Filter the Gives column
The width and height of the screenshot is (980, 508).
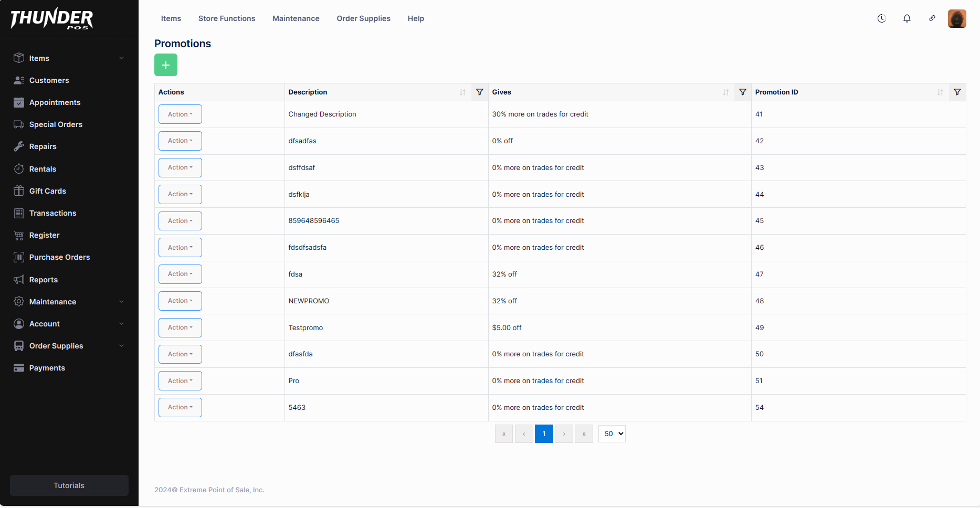coord(742,92)
